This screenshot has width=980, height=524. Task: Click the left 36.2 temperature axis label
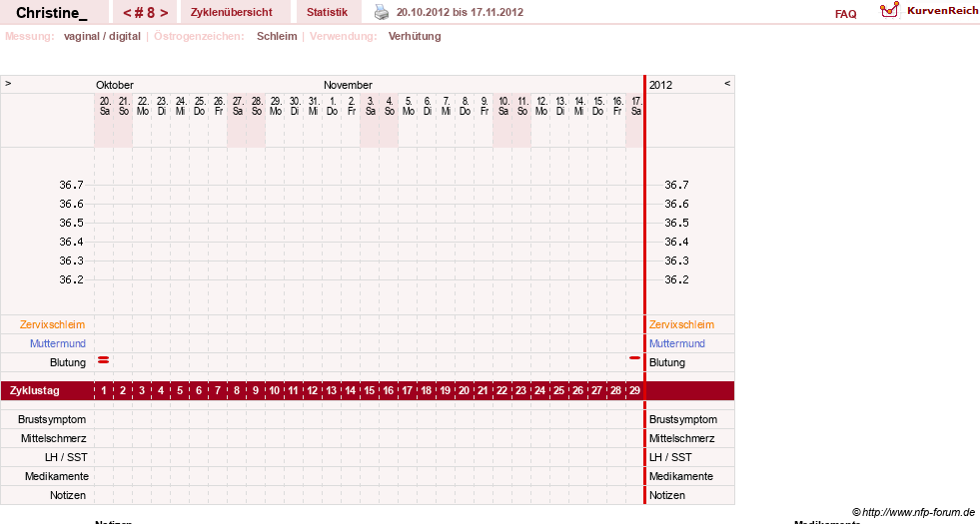pyautogui.click(x=71, y=279)
